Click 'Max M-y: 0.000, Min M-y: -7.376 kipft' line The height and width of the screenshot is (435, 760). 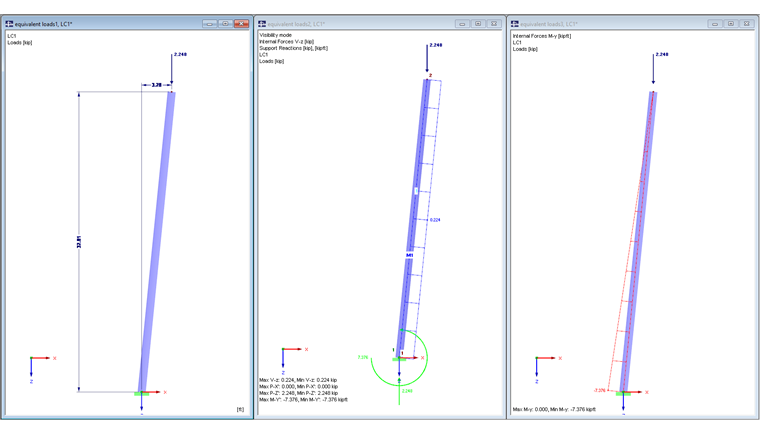click(x=554, y=409)
